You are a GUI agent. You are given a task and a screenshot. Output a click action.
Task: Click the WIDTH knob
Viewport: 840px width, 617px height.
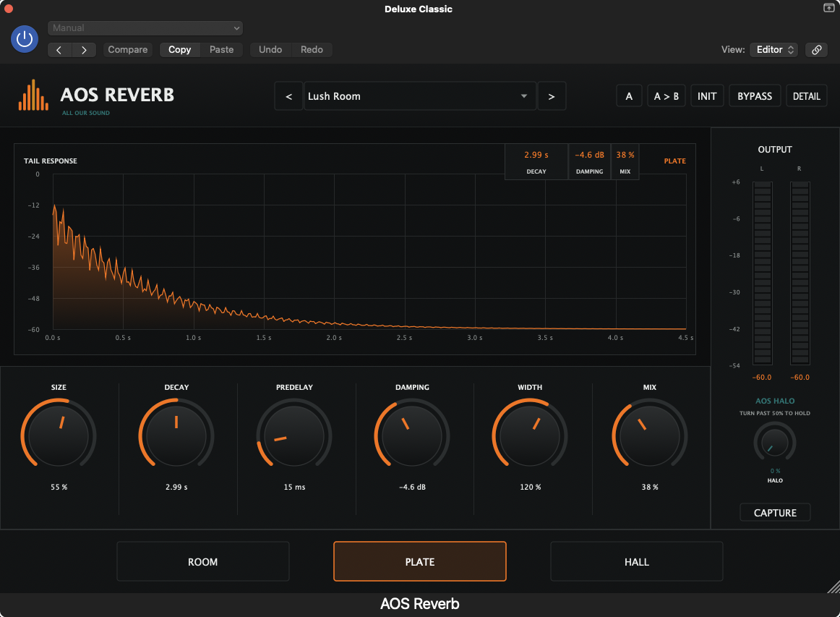tap(530, 435)
